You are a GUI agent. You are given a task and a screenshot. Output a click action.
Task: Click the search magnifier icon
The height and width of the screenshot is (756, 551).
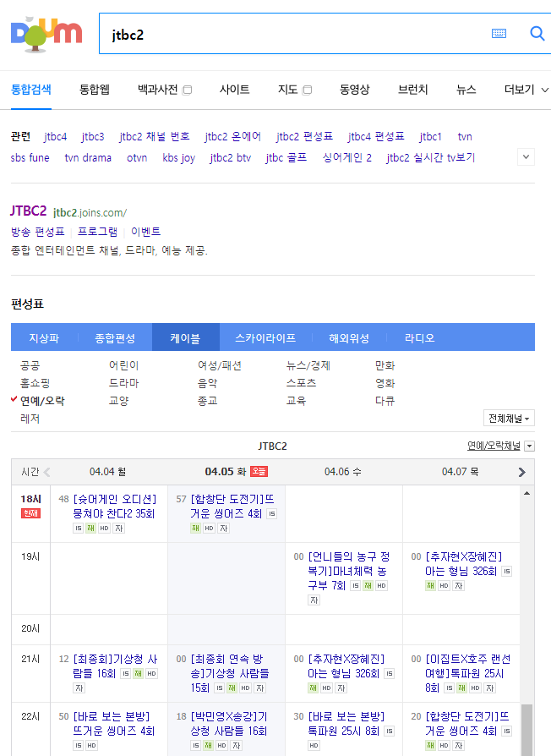click(x=537, y=33)
